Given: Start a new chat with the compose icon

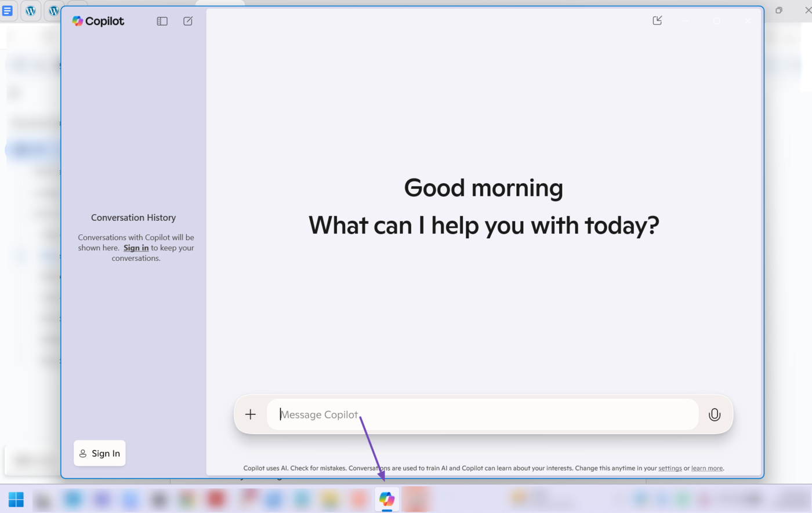Looking at the screenshot, I should pyautogui.click(x=188, y=21).
